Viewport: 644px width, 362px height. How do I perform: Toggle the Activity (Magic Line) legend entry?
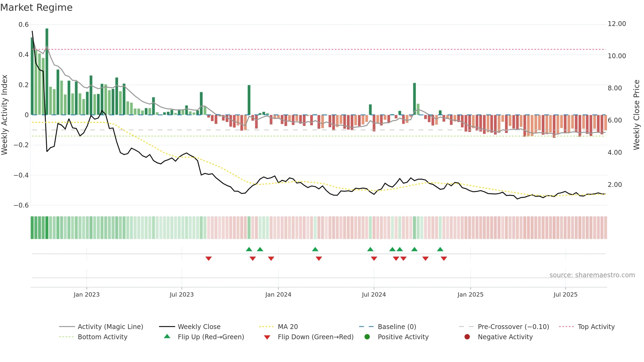pos(101,327)
